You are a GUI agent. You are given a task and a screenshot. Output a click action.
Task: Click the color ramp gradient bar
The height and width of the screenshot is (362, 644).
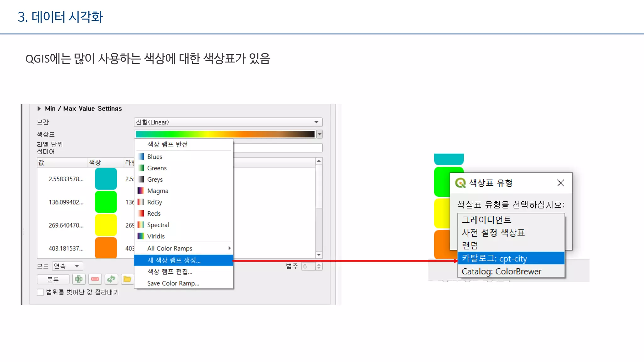(225, 134)
